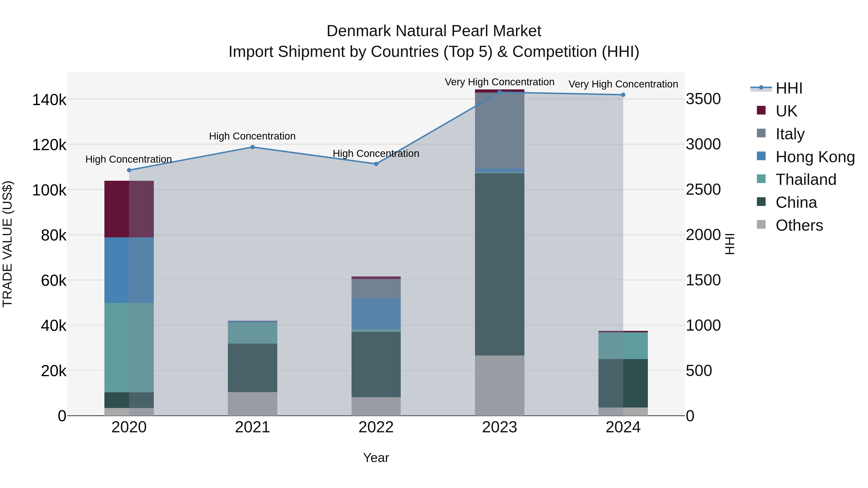Screen dimensions: 868x488
Task: Click the chart title Denmark Natural Pearl Market
Action: coord(434,31)
